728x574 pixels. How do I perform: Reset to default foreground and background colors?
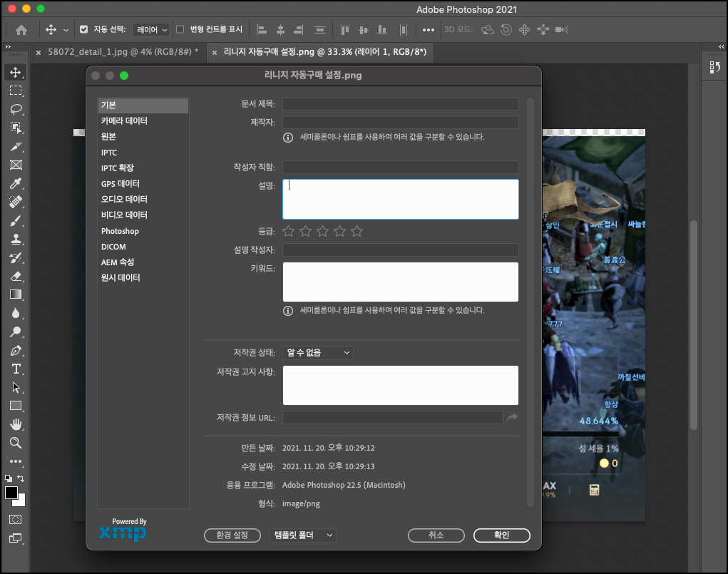9,478
